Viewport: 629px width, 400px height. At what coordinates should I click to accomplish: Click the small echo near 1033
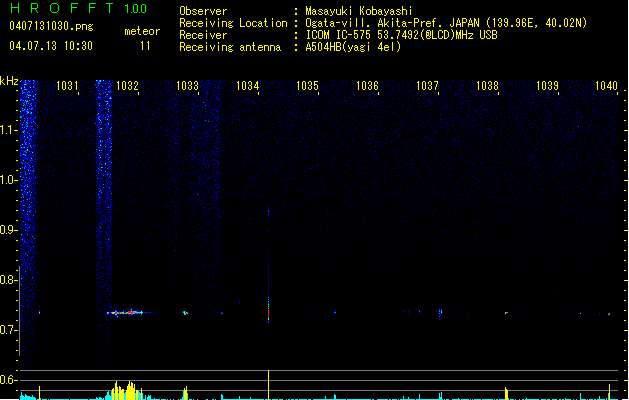(185, 313)
